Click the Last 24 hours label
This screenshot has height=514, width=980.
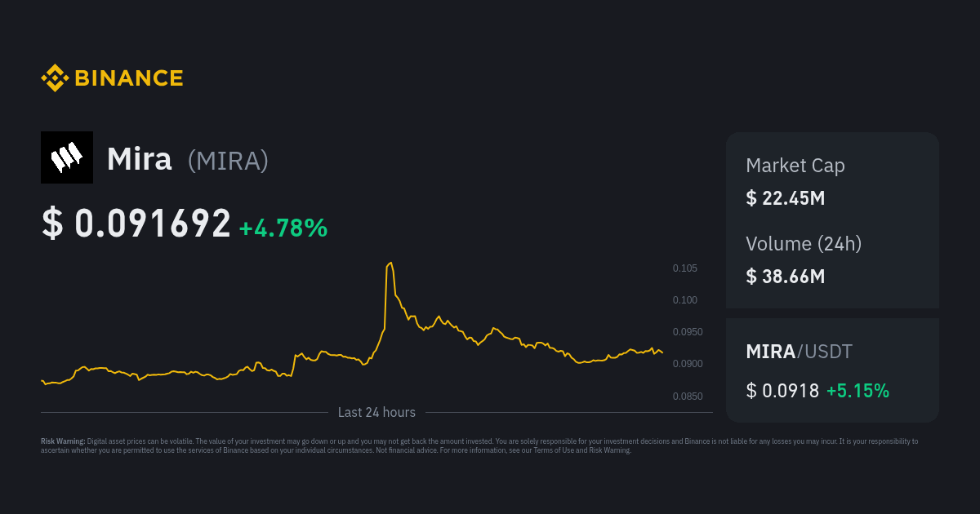[x=376, y=413]
